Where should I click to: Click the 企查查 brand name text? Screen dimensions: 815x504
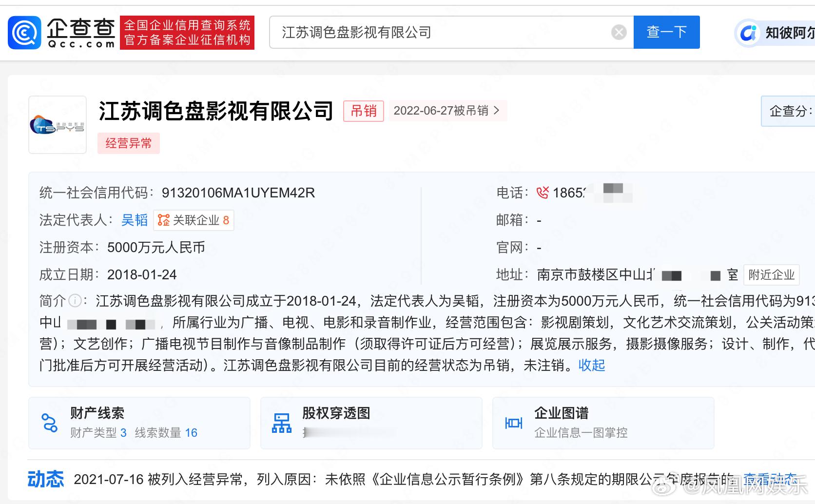(x=81, y=28)
